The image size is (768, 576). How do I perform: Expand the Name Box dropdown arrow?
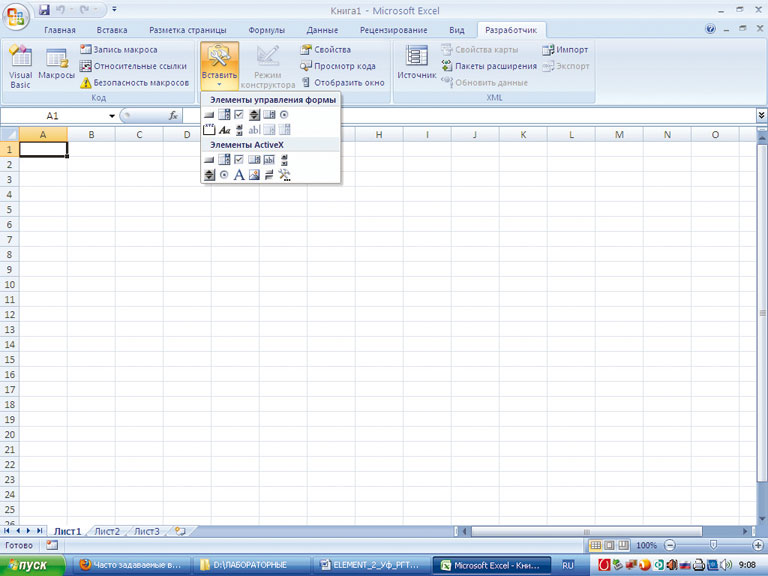[x=112, y=116]
